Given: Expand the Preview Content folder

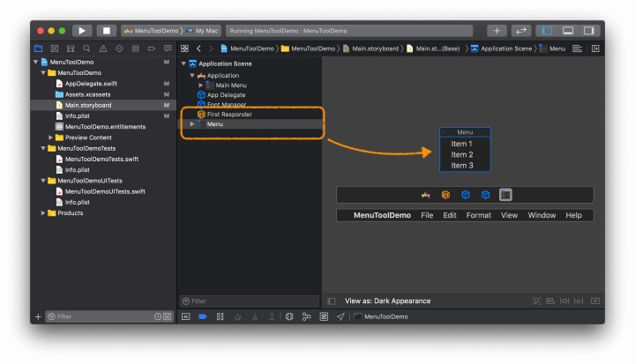Looking at the screenshot, I should (x=50, y=137).
